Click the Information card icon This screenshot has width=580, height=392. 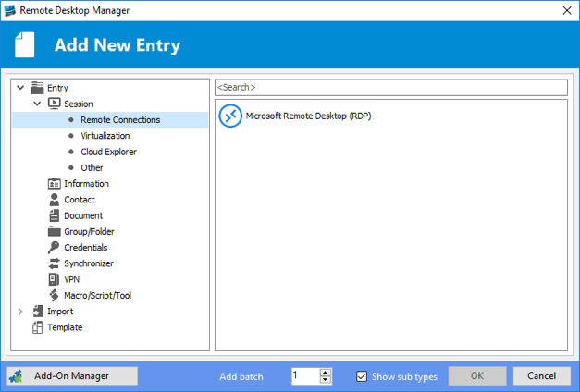pos(54,184)
